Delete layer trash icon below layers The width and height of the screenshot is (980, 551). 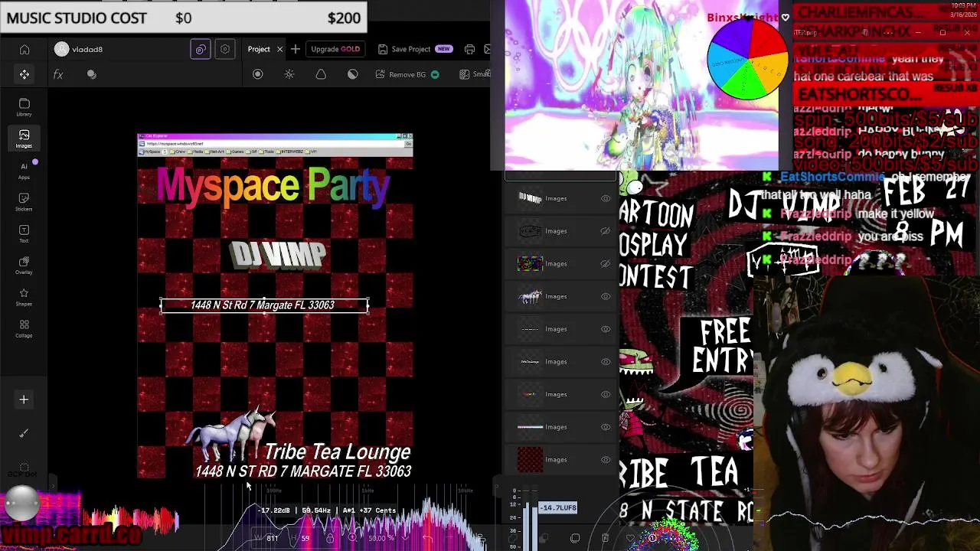[x=605, y=539]
